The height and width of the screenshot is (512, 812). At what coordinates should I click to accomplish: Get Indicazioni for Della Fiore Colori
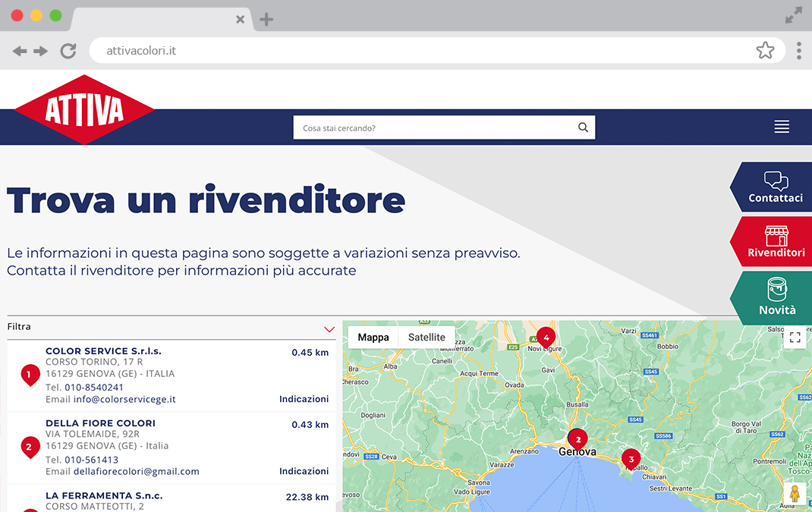point(304,471)
